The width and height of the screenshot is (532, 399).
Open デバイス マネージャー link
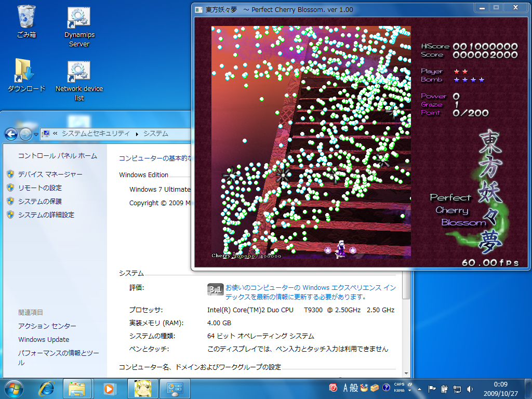click(50, 174)
